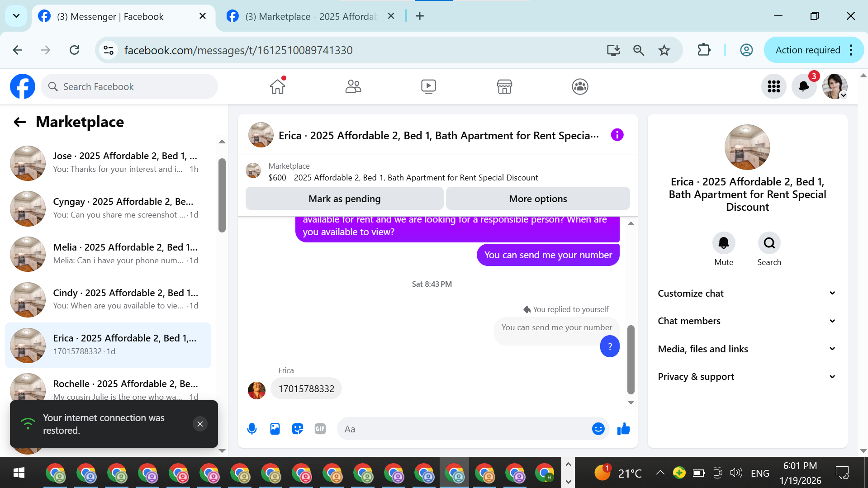Click the Facebook logo

pos(23,86)
